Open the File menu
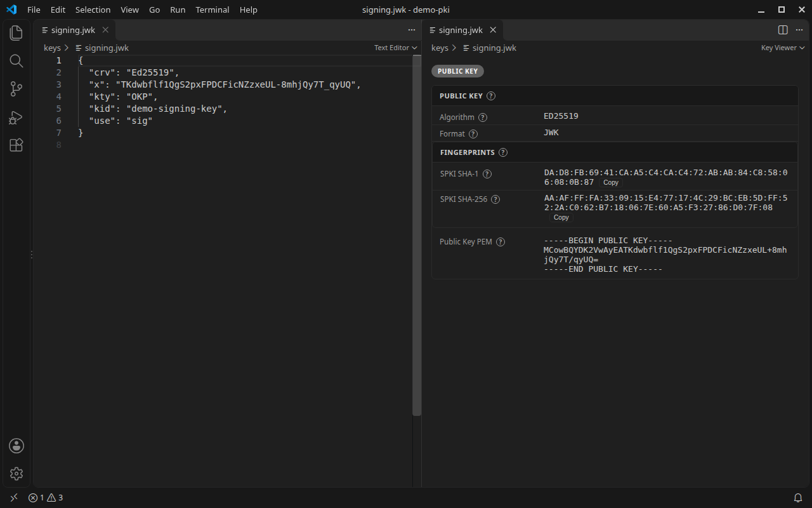 coord(34,10)
